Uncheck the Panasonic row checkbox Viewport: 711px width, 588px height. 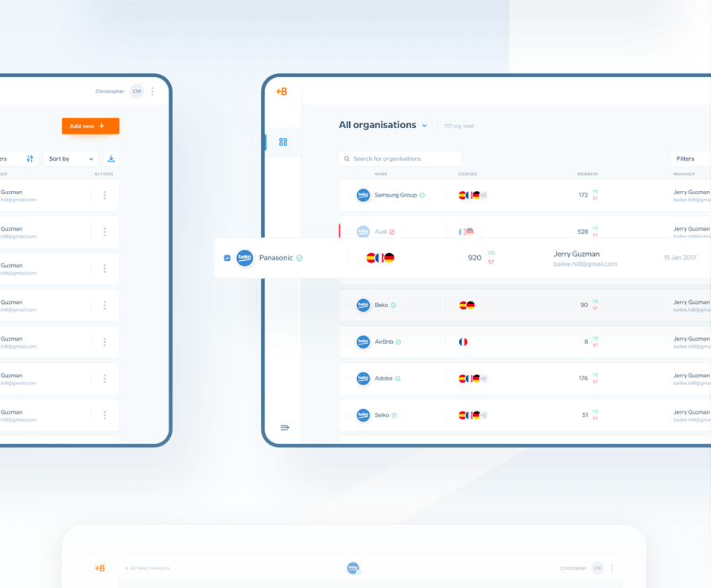(227, 258)
